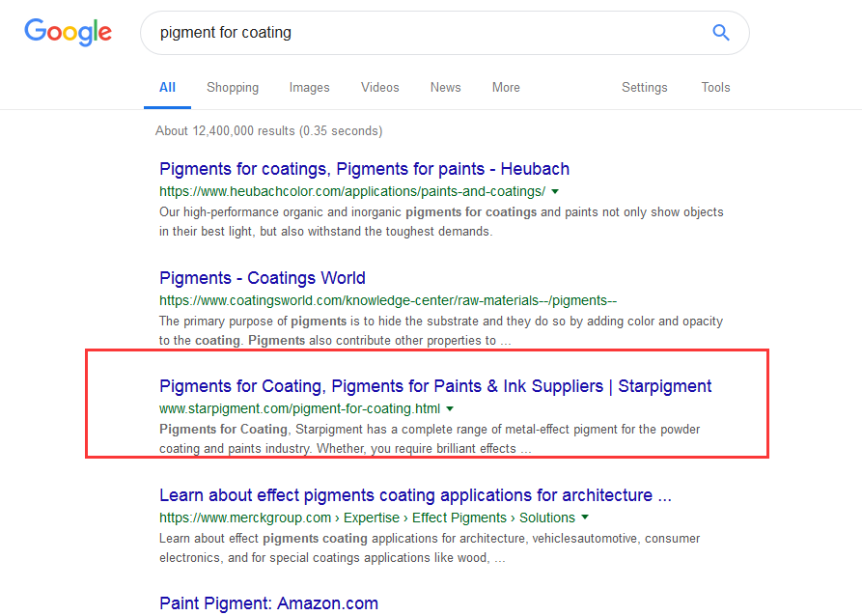The width and height of the screenshot is (862, 616).
Task: Click the Google logo
Action: 69,32
